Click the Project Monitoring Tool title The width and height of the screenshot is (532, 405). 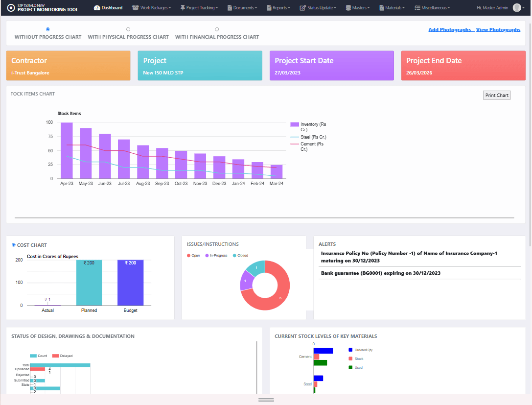[48, 9]
